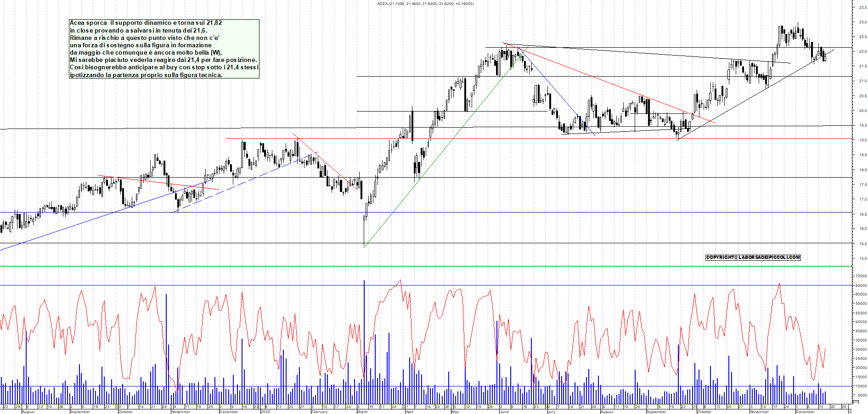Click the copyright laborsadeipiccoli.com label
This screenshot has width=868, height=414.
coord(753,257)
